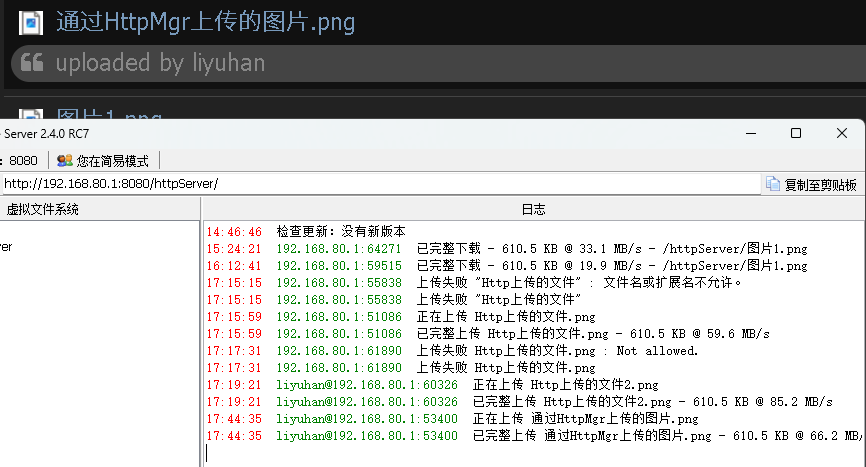Click the 日志 log panel header

(x=534, y=209)
